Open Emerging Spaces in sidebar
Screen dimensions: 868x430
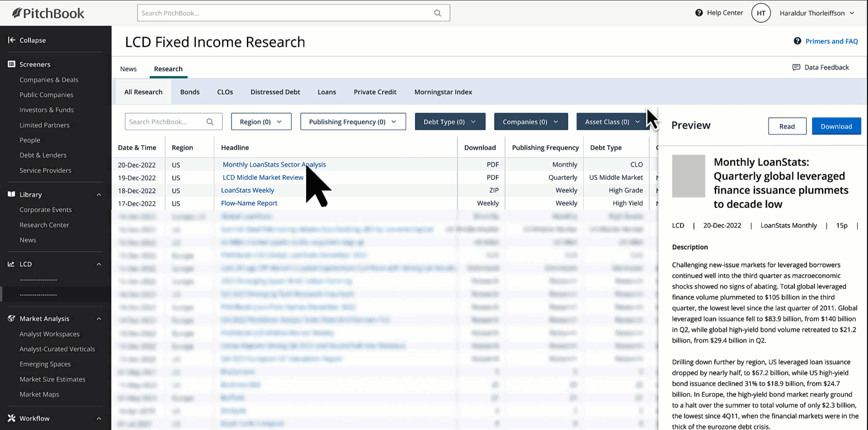click(x=45, y=364)
